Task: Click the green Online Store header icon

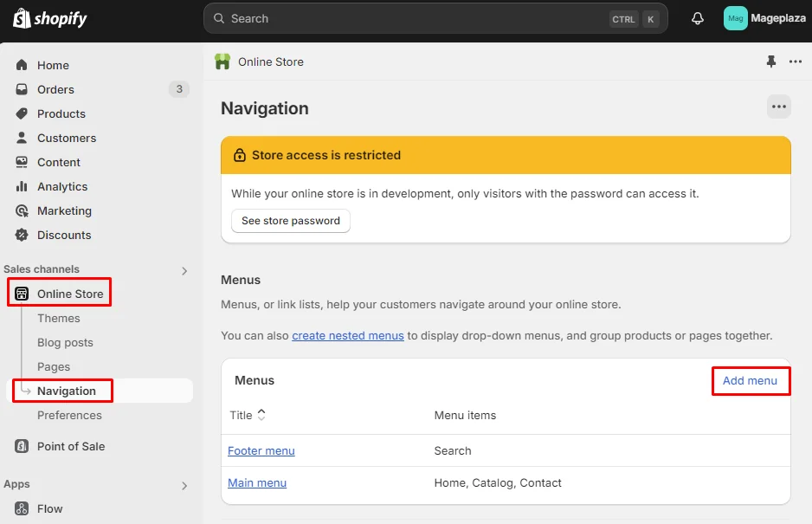Action: [x=222, y=61]
